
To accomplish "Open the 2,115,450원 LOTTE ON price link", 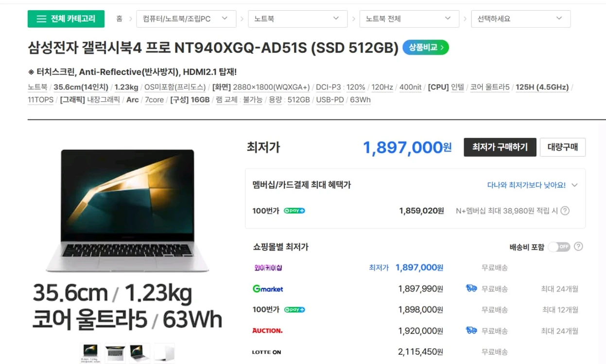I will click(420, 352).
